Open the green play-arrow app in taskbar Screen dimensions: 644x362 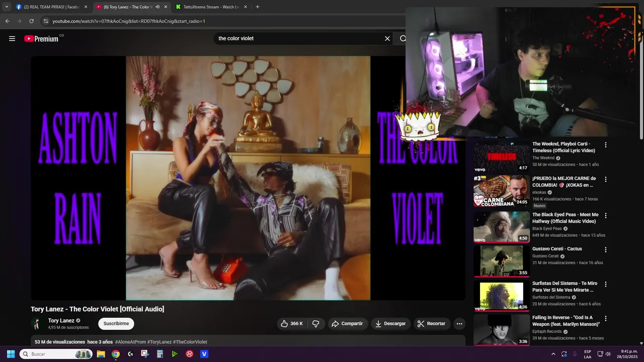coord(175,354)
